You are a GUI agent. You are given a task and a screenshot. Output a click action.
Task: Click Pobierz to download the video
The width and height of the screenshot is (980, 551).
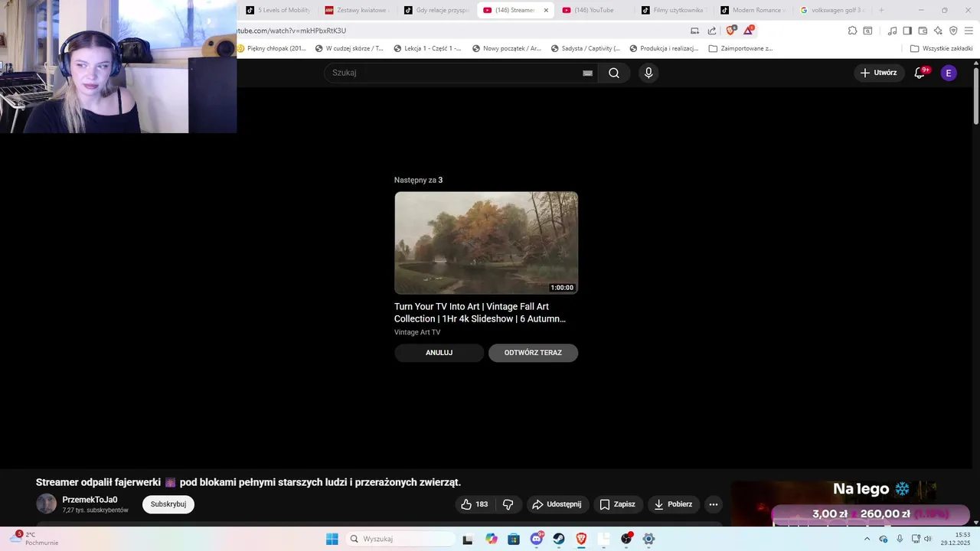[674, 504]
